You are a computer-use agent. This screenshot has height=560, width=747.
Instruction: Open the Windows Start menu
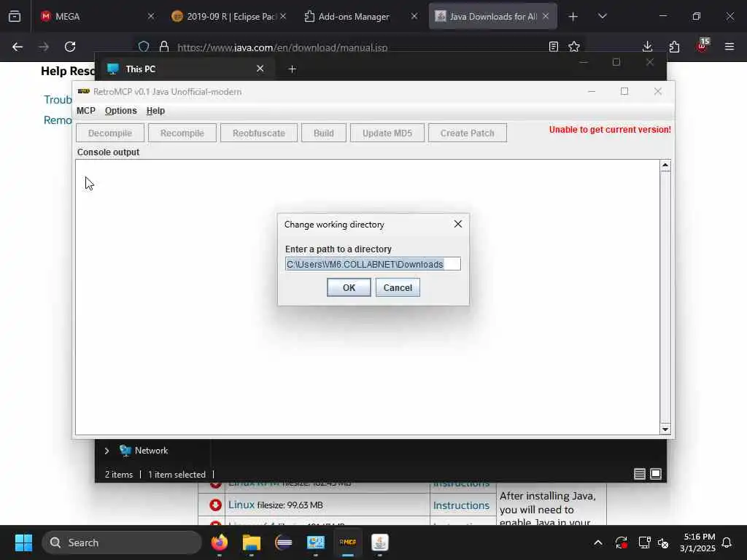tap(23, 542)
